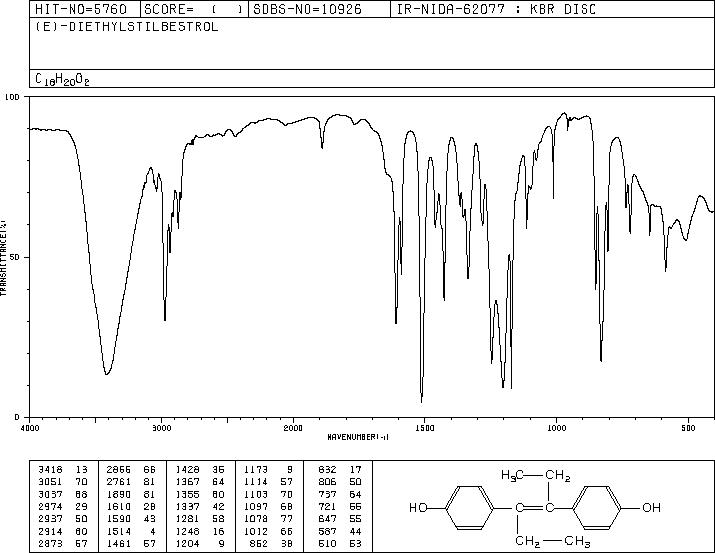
Task: Click the 4000 wavenumber axis label
Action: coord(30,428)
